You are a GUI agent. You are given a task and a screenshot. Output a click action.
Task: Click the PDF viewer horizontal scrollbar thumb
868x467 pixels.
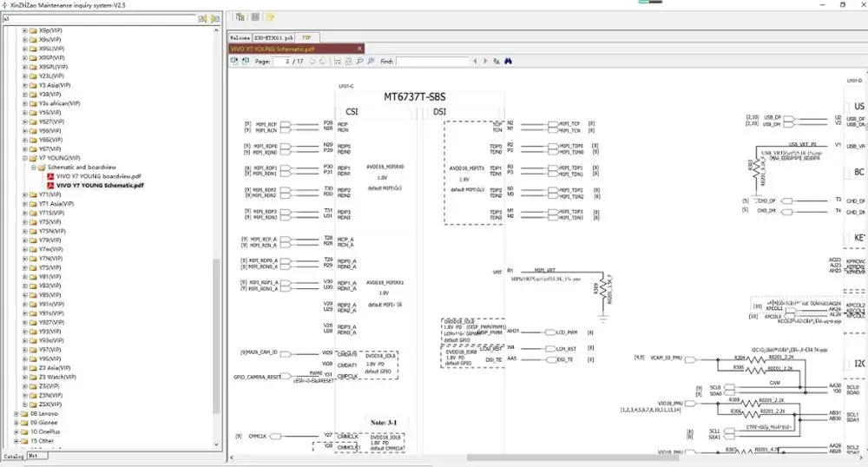point(573,457)
